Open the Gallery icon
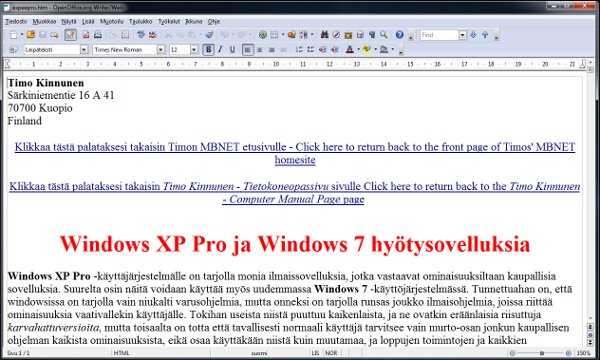The width and height of the screenshot is (600, 360). tap(348, 35)
